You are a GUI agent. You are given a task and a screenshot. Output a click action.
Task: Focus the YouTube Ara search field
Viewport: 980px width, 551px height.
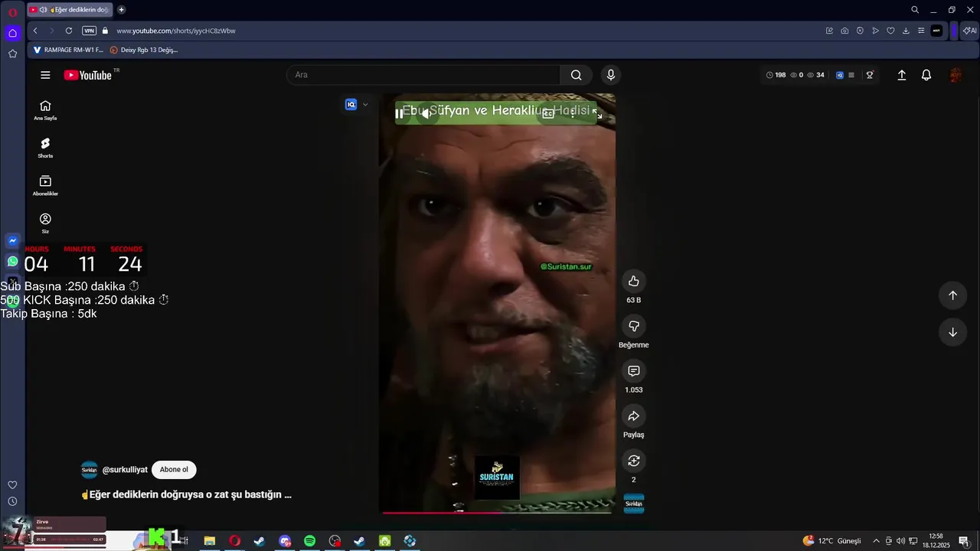tap(423, 75)
